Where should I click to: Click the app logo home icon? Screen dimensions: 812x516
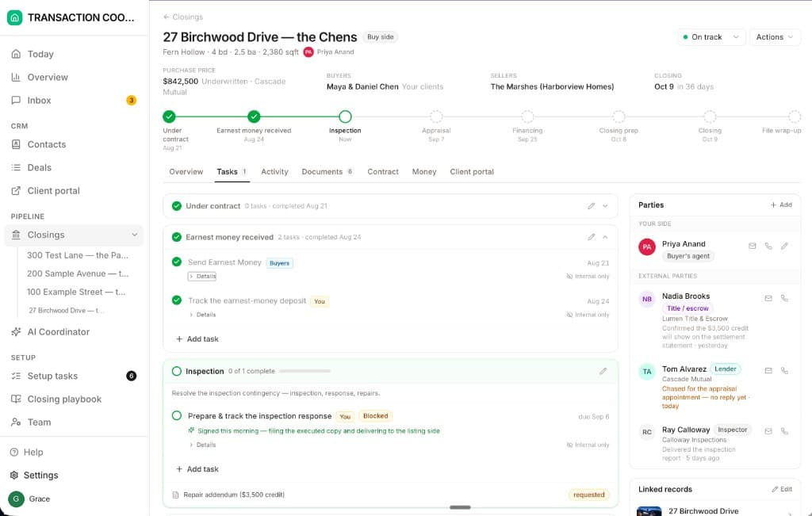tap(14, 17)
